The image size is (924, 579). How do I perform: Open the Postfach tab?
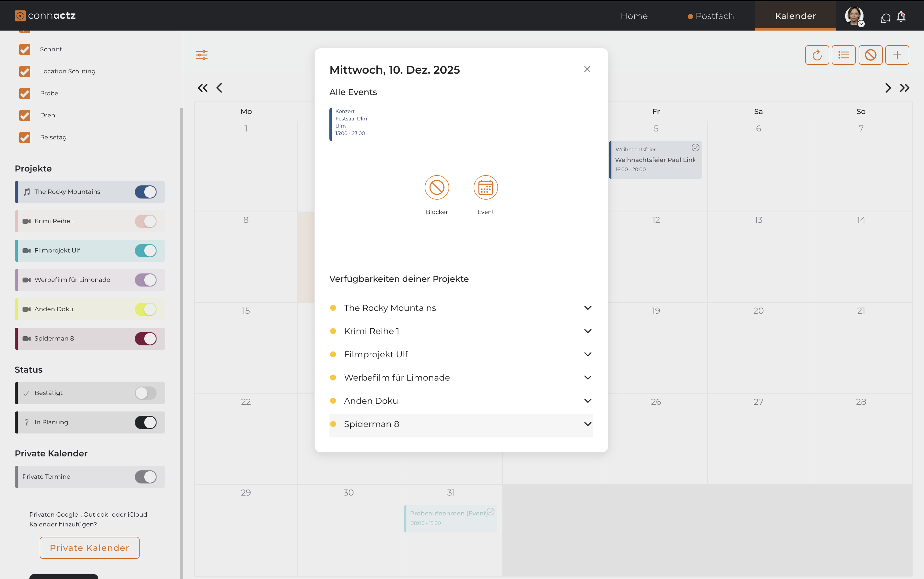[x=714, y=16]
